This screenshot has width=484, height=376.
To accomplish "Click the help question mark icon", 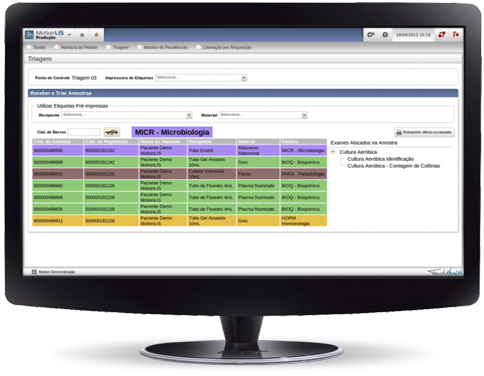I will point(385,34).
